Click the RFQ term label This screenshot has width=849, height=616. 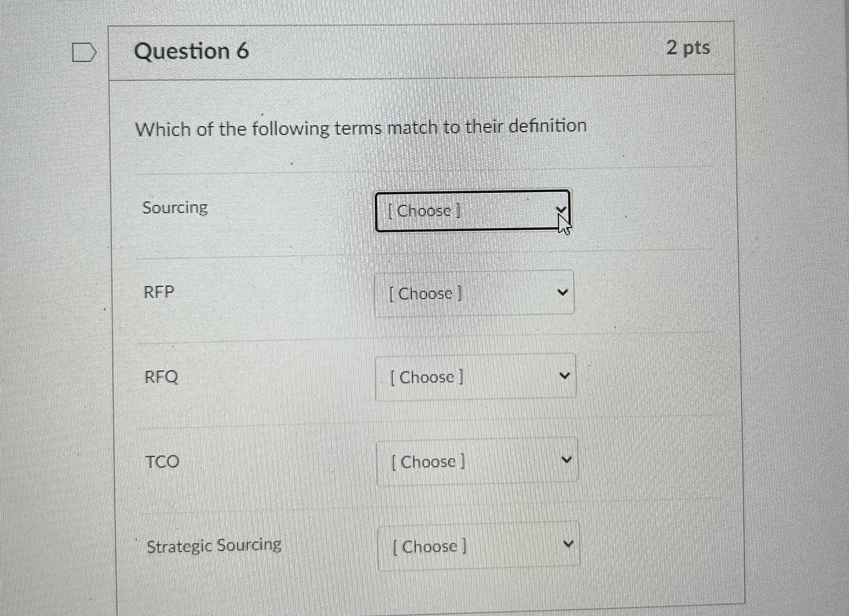[x=162, y=377]
